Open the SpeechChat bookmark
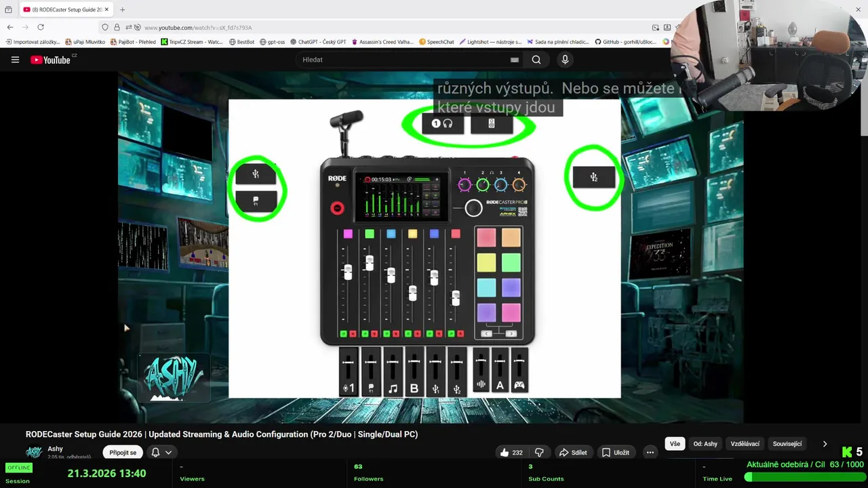The image size is (868, 488). (436, 41)
